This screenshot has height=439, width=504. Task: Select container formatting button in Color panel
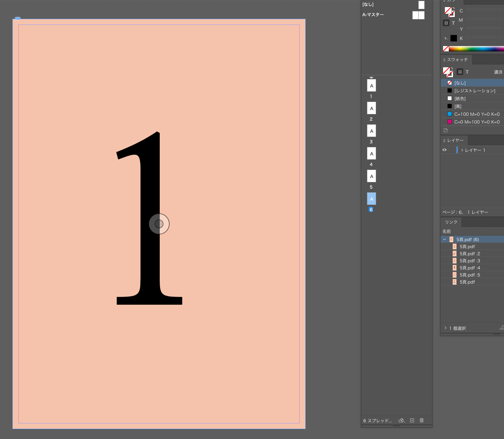click(x=446, y=23)
